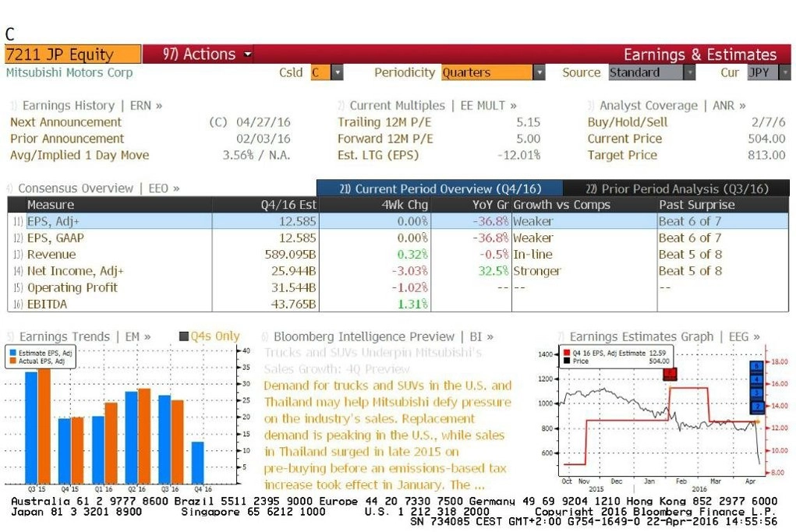Click Net Income estimate 25.944B
The height and width of the screenshot is (532, 796).
293,271
